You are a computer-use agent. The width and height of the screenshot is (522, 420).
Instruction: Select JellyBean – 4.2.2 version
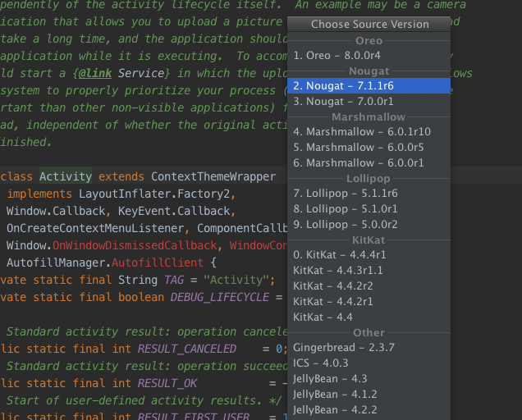point(369,409)
